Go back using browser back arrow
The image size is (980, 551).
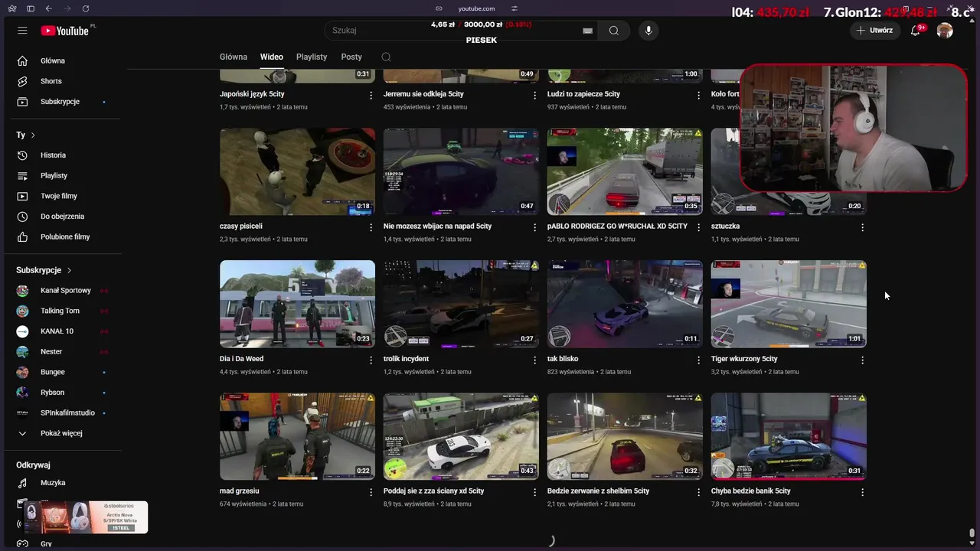pyautogui.click(x=49, y=8)
